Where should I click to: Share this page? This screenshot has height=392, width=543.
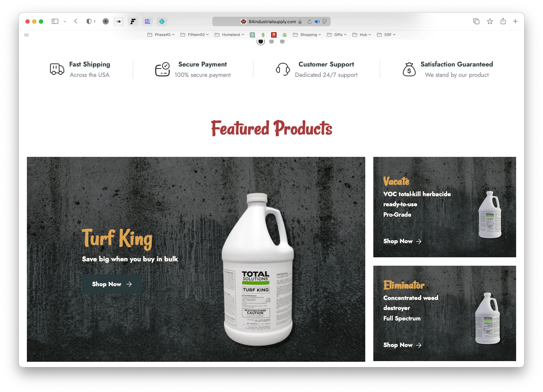(x=503, y=21)
